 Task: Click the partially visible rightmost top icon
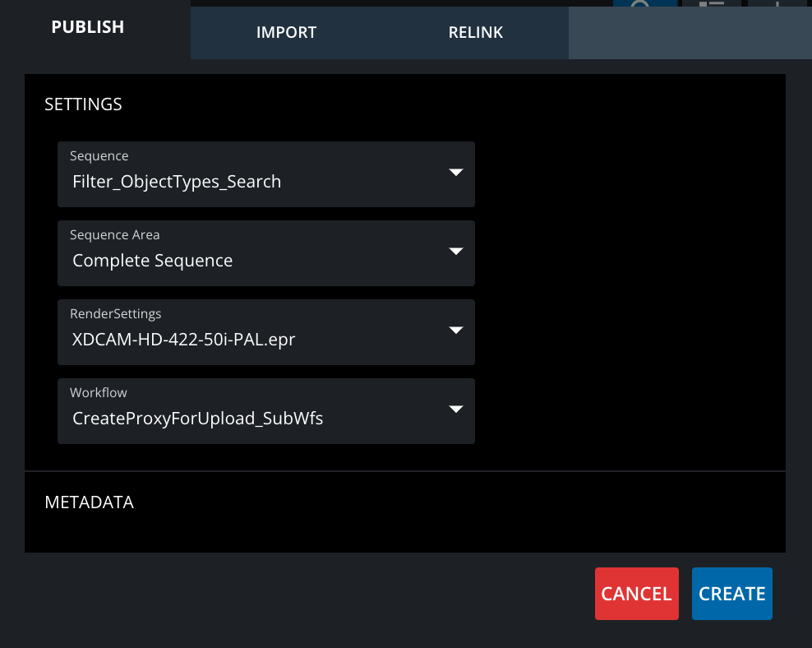(777, 3)
